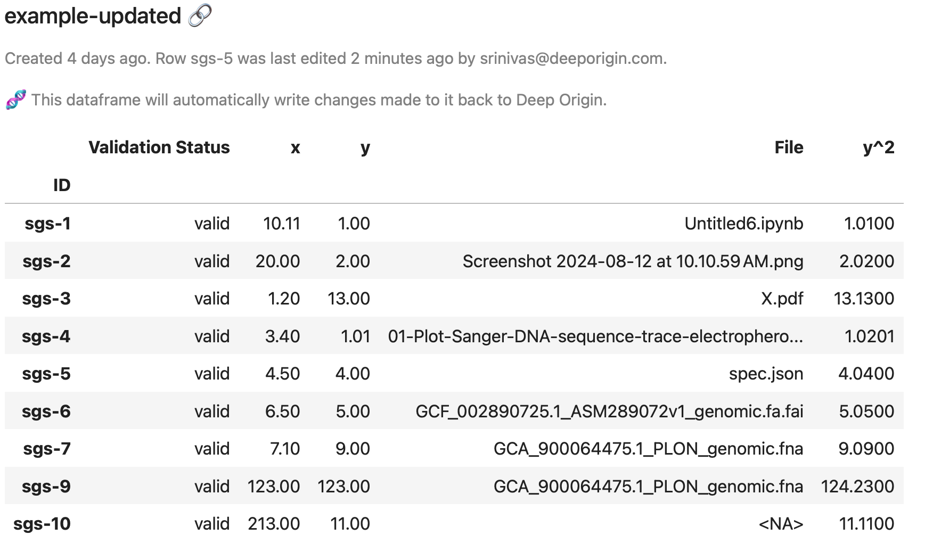Click y value 13.00
Viewport: 933px width, 560px height.
tap(349, 299)
